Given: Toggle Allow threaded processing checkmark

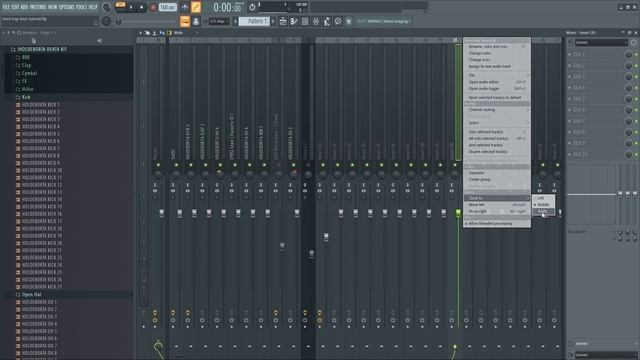Looking at the screenshot, I should point(497,224).
